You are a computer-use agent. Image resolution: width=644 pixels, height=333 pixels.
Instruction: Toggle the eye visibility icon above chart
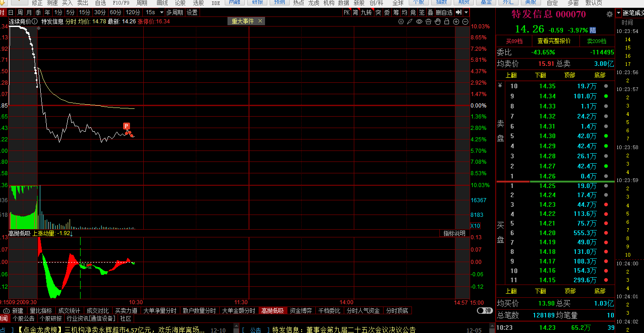(x=419, y=21)
